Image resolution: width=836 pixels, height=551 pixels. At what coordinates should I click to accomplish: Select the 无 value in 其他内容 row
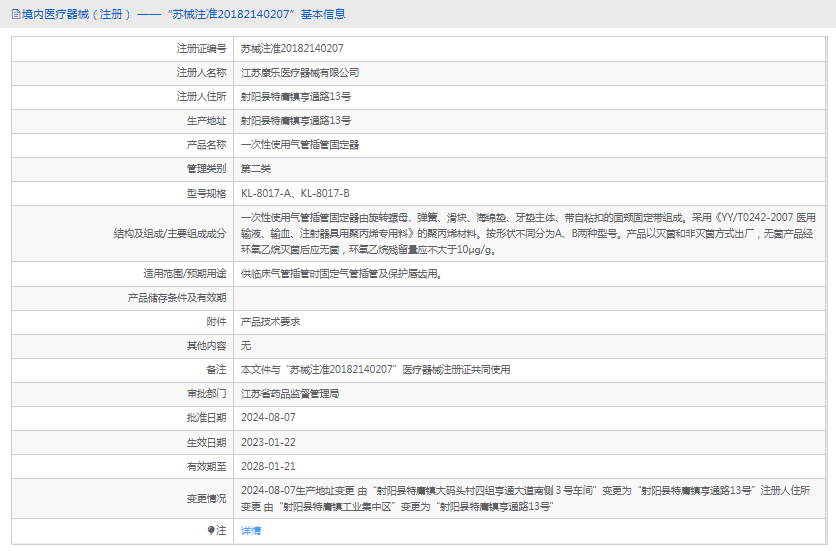click(246, 346)
